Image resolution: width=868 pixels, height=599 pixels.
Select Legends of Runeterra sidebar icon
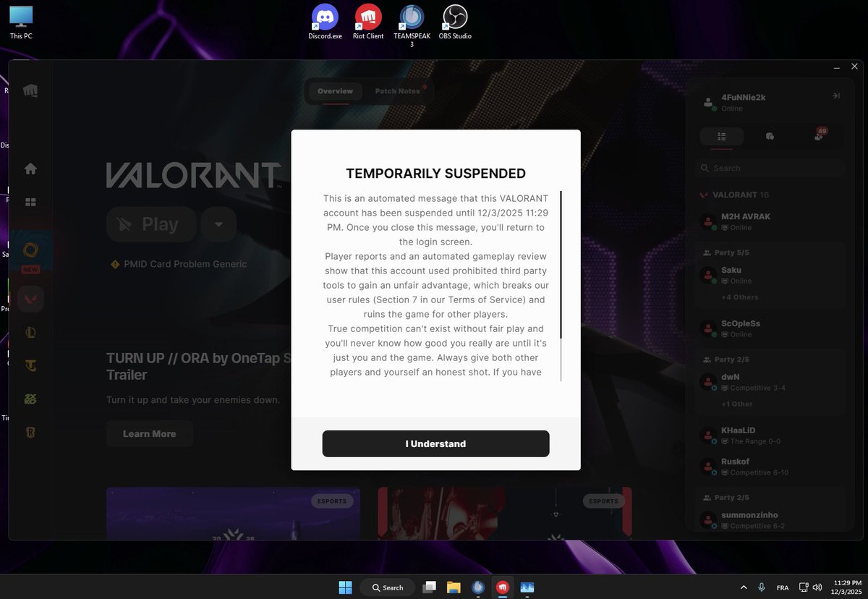click(30, 433)
